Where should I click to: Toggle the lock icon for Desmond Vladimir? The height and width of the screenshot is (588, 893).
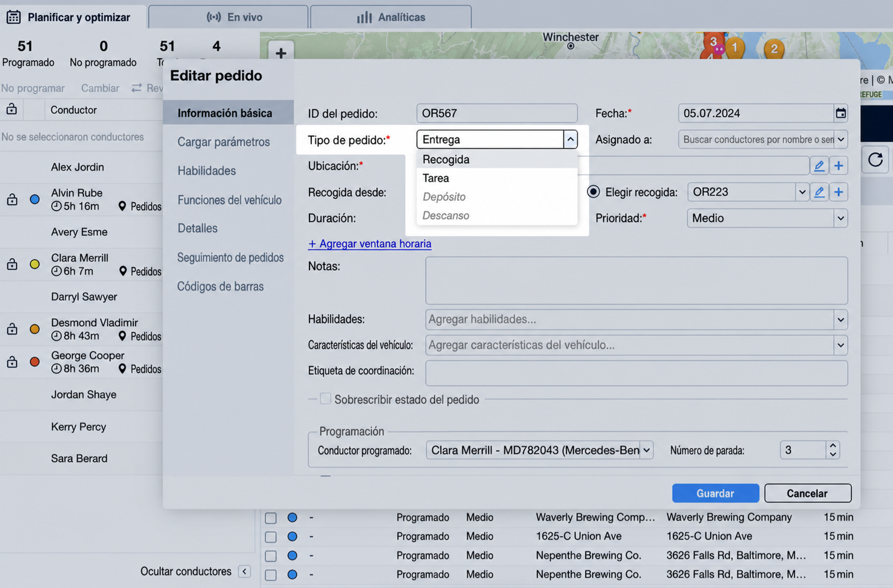click(12, 329)
